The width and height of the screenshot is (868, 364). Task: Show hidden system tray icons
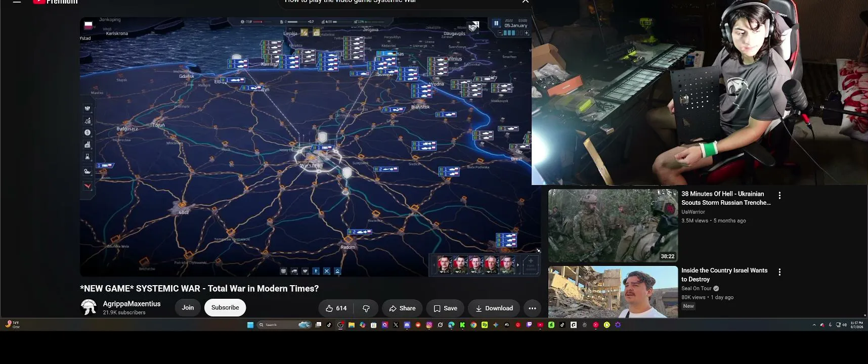[x=814, y=325]
